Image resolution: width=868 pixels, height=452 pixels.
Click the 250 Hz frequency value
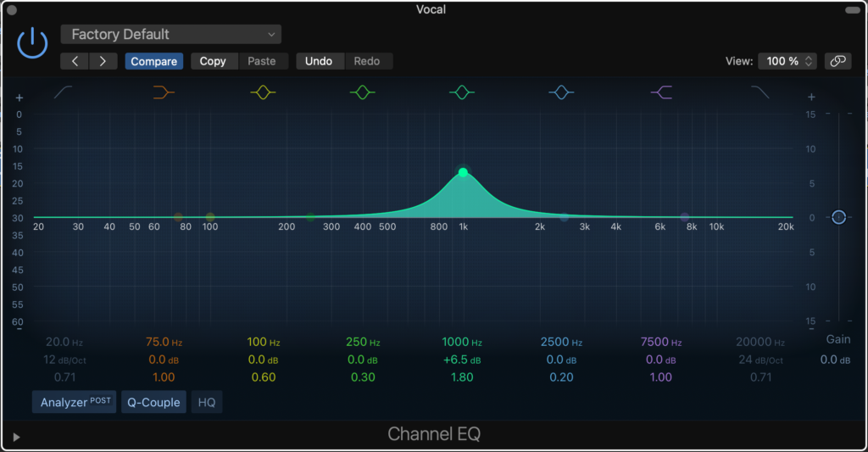[x=363, y=342]
